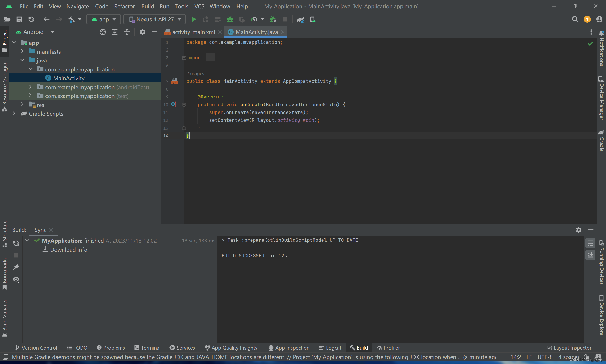Open the Logcat tool window

330,348
